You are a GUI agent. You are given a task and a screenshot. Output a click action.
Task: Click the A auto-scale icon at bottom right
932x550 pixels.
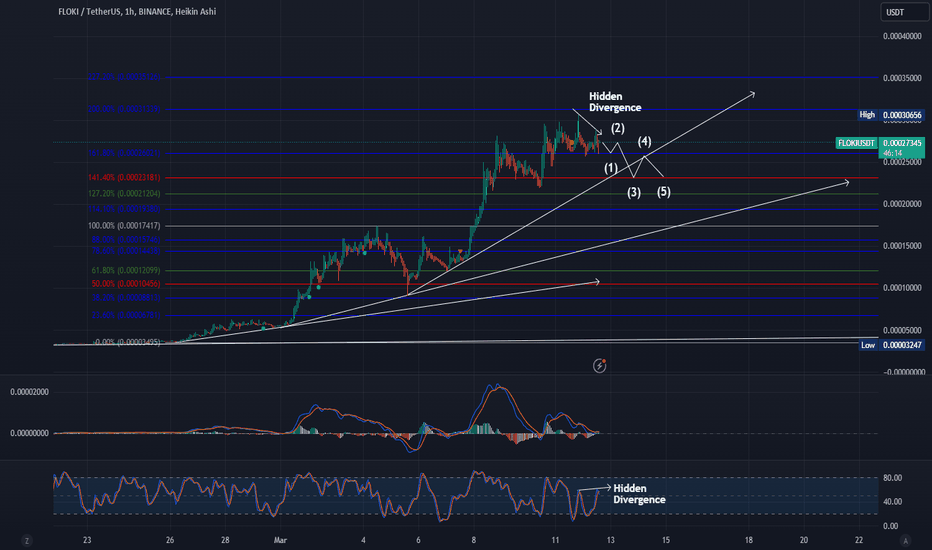[x=905, y=540]
